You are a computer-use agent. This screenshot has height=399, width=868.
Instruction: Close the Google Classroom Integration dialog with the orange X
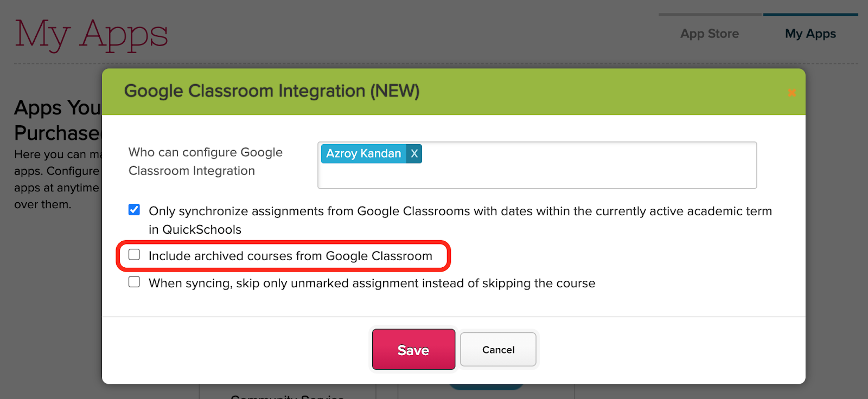(x=792, y=93)
